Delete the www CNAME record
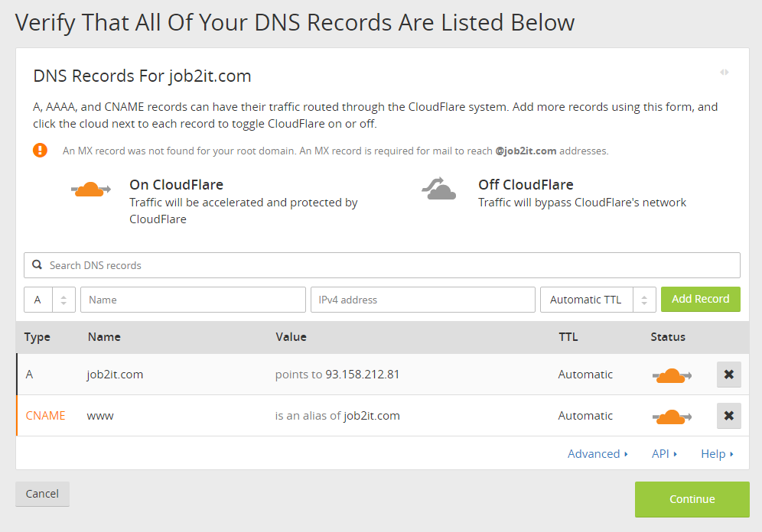 [728, 416]
